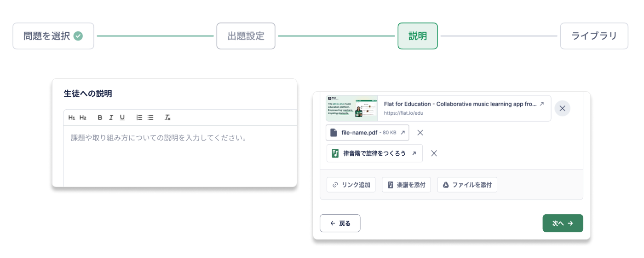Go to the 出題設定 step

[246, 36]
